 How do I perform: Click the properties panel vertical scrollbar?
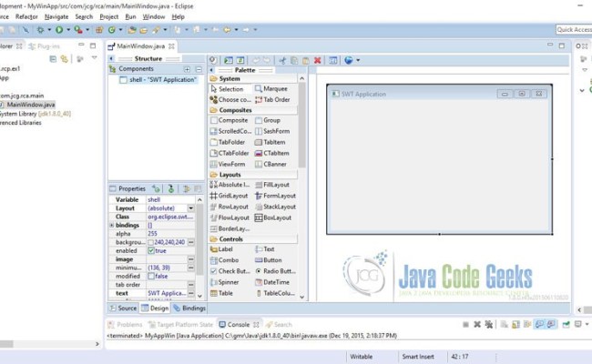pyautogui.click(x=199, y=238)
